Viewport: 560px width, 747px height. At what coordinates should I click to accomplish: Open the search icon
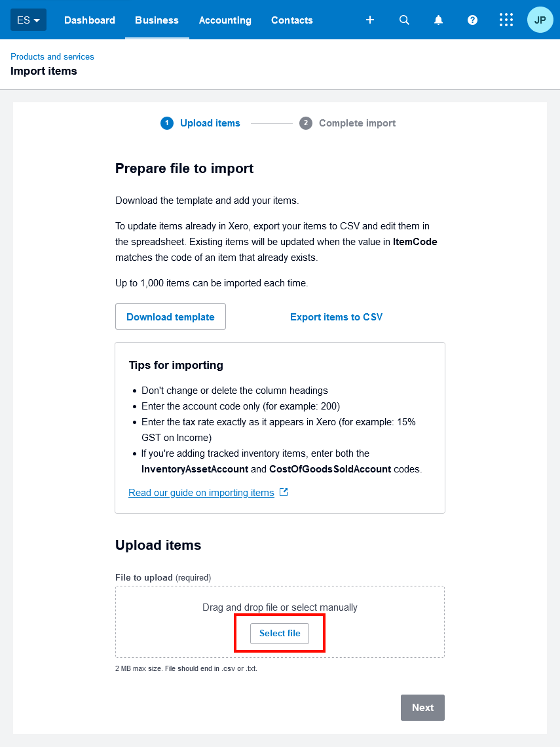point(404,20)
